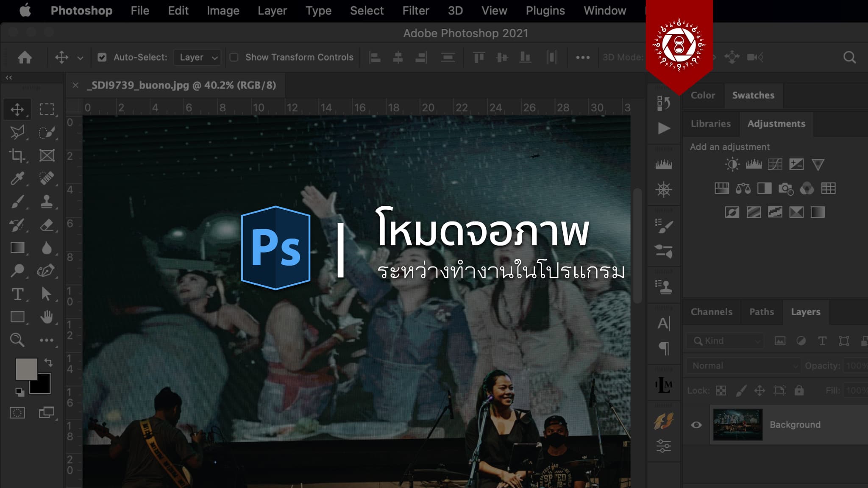Add a Vibrance adjustment

tap(818, 164)
